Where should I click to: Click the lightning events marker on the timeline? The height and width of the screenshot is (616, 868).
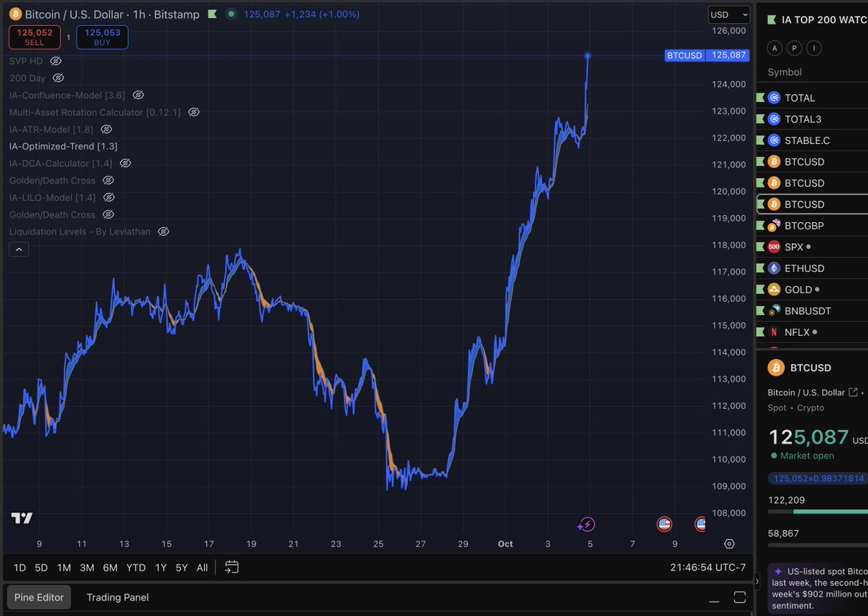coord(587,524)
